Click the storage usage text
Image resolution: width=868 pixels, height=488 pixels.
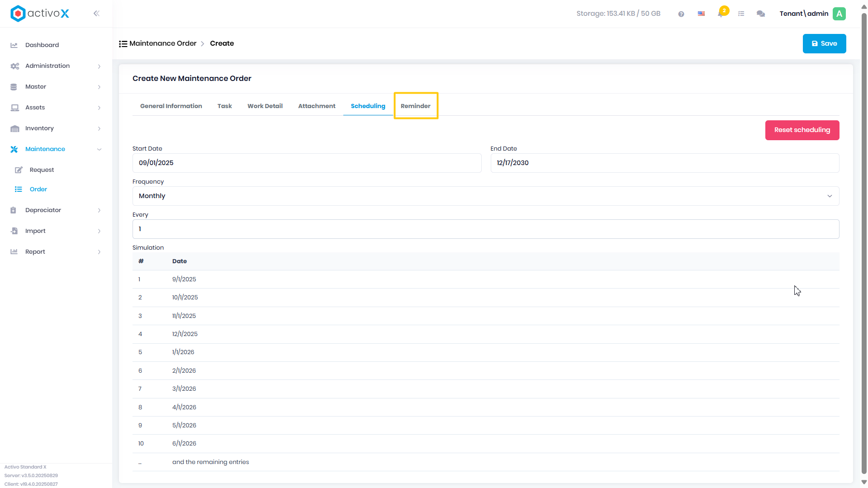point(618,14)
